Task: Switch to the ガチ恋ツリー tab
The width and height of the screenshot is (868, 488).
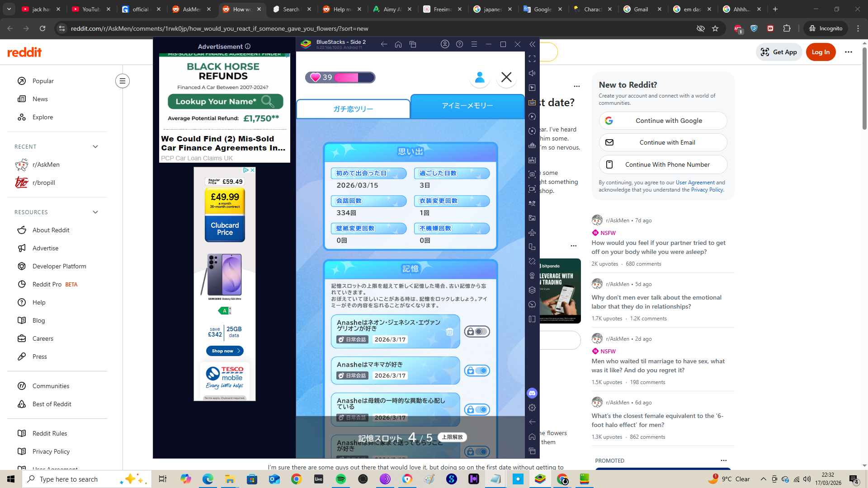Action: [353, 109]
